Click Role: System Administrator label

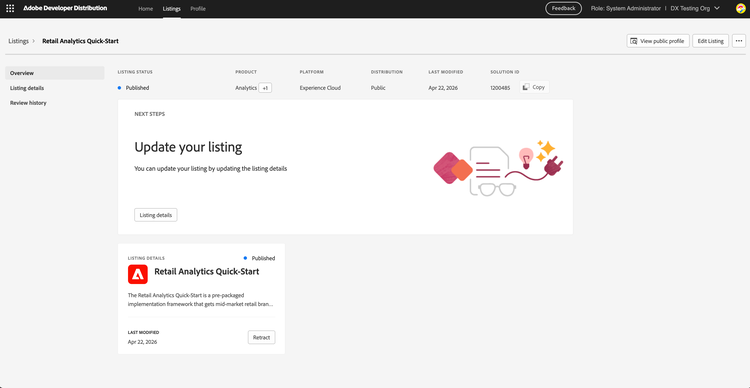[626, 9]
